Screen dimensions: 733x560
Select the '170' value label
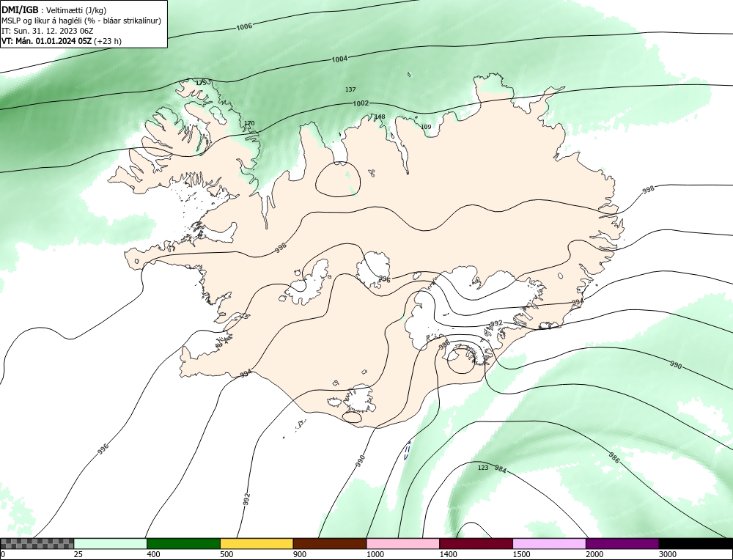click(249, 123)
